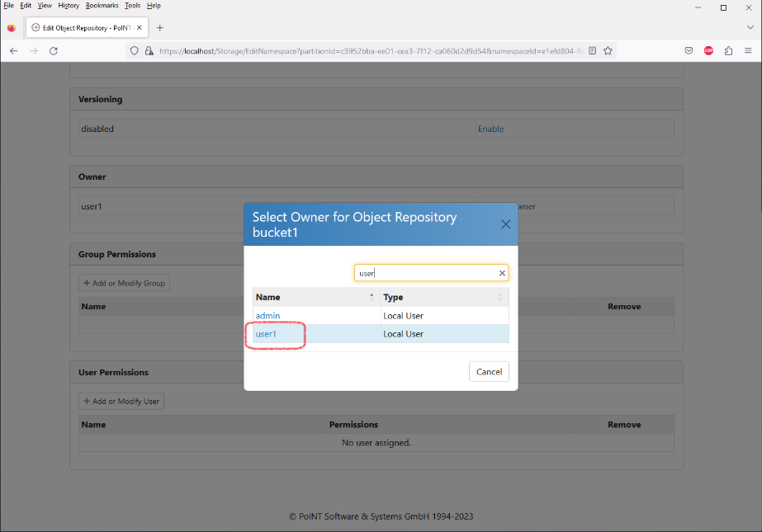Open the Firefox hamburger menu
Image resolution: width=762 pixels, height=532 pixels.
(x=749, y=51)
